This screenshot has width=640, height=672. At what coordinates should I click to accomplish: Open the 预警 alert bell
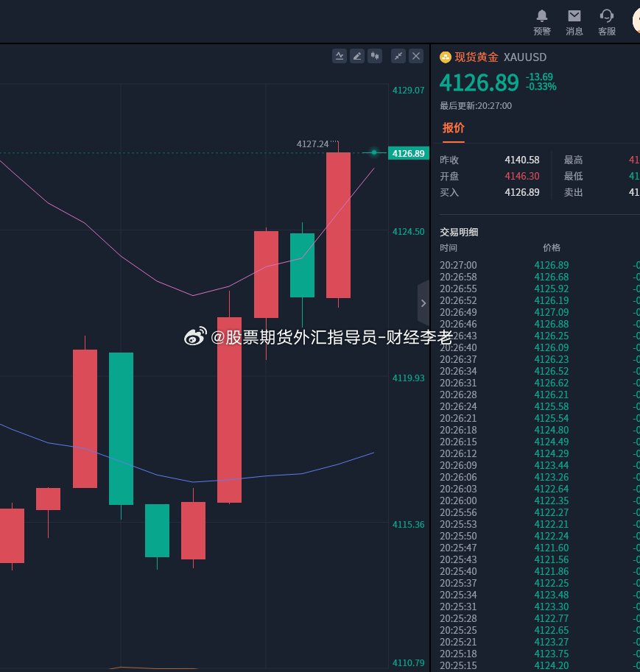(x=542, y=22)
